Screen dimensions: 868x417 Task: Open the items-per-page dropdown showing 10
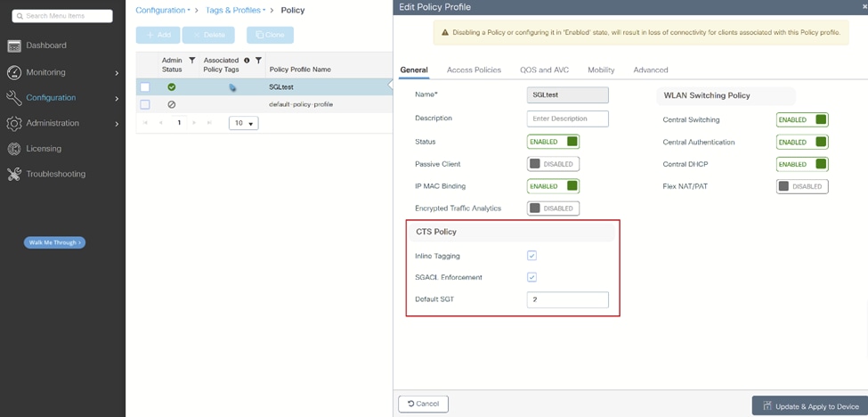[244, 123]
